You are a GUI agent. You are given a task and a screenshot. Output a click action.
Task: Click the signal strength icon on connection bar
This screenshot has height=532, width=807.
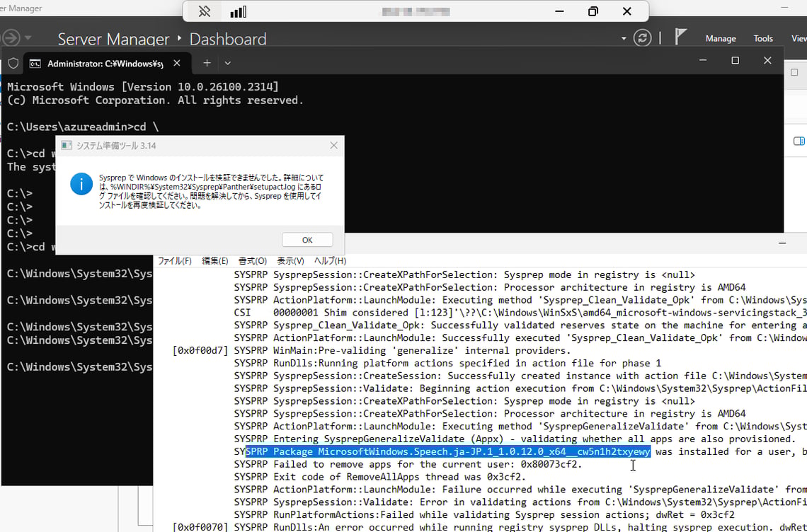click(x=236, y=11)
